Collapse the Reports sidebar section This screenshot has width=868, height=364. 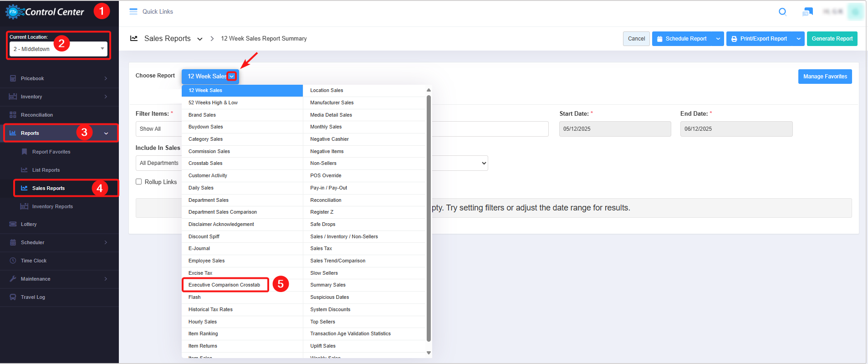106,133
